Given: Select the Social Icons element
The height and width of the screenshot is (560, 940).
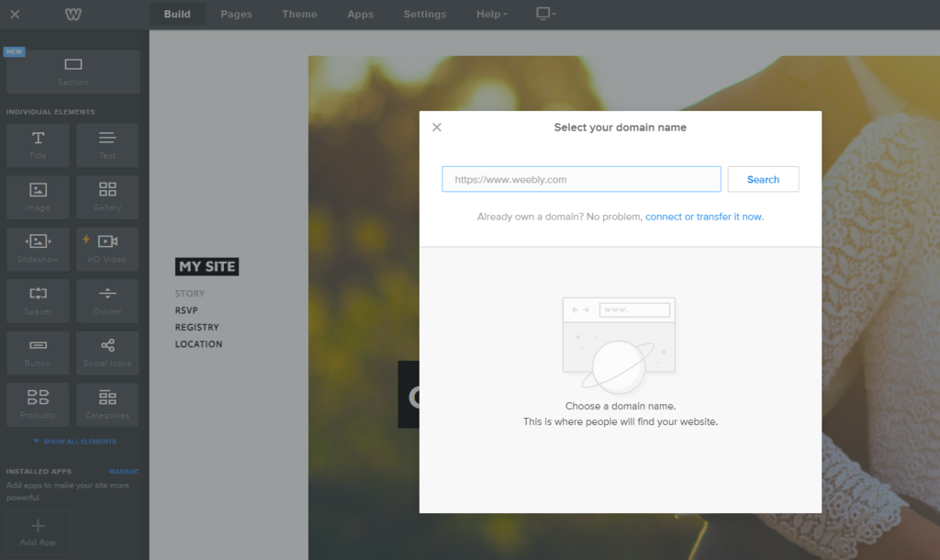Looking at the screenshot, I should pyautogui.click(x=106, y=353).
